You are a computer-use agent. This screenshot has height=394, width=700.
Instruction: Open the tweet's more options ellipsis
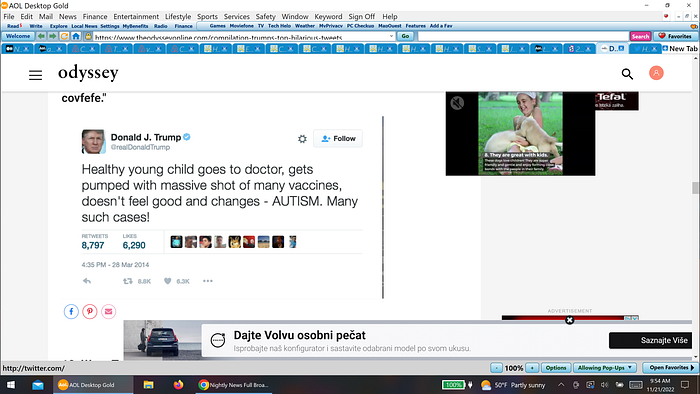[x=208, y=281]
